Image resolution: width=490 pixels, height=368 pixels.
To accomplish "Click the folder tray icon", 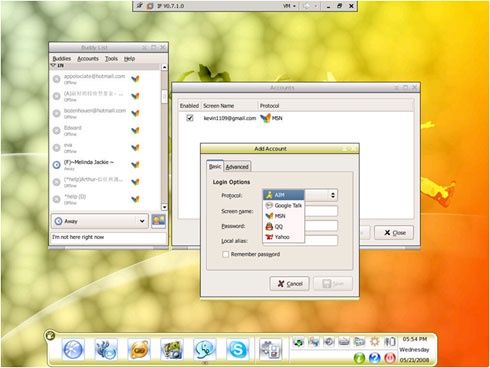I will pyautogui.click(x=360, y=342).
